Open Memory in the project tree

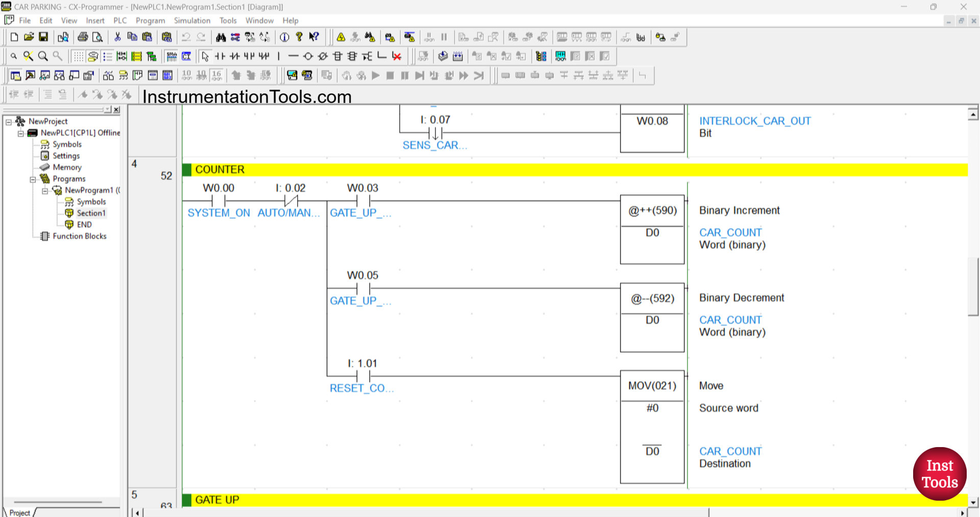(67, 167)
